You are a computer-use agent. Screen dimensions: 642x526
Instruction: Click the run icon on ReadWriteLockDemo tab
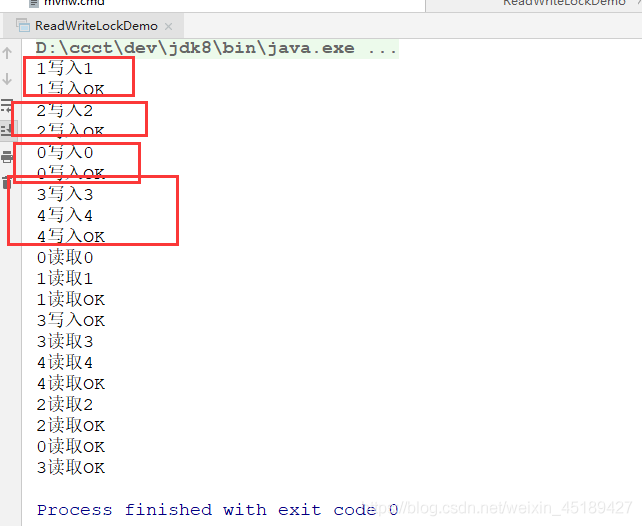point(23,26)
